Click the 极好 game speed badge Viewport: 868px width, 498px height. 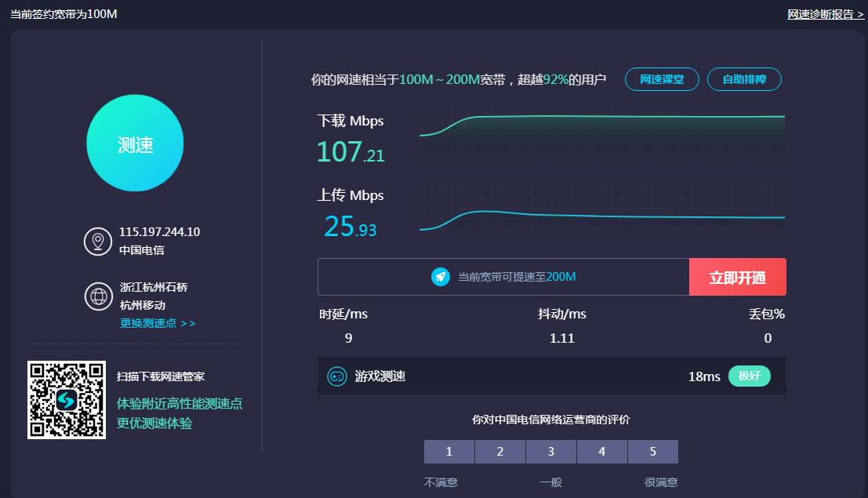pyautogui.click(x=750, y=376)
